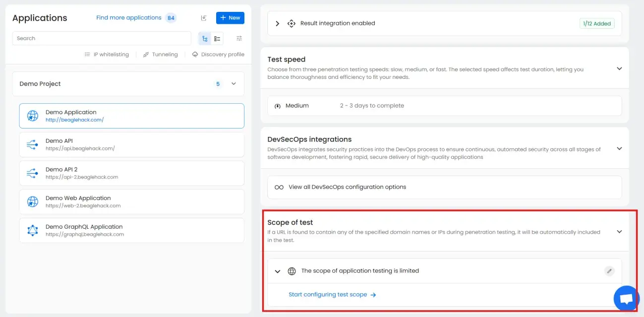Click the applications Search field
644x317 pixels.
point(102,39)
